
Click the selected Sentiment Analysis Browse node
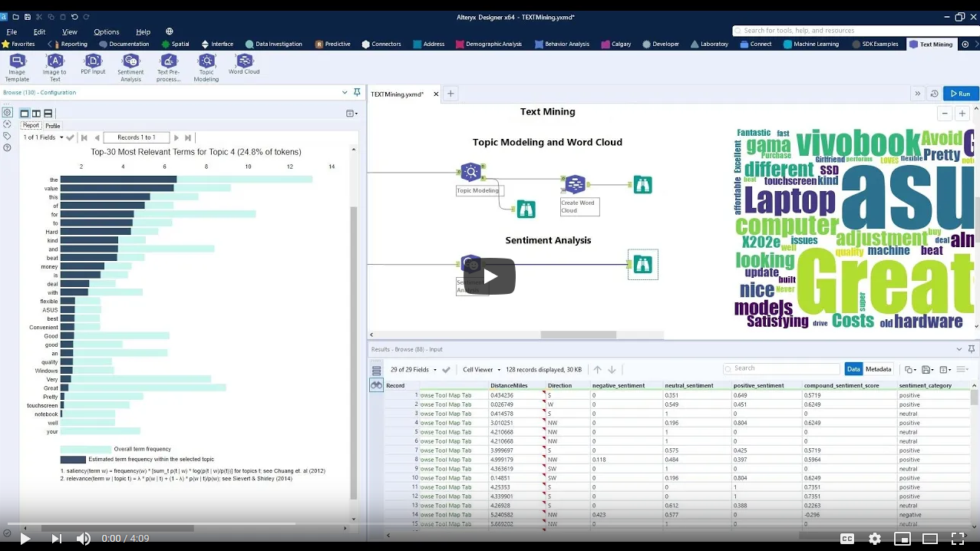pos(642,265)
